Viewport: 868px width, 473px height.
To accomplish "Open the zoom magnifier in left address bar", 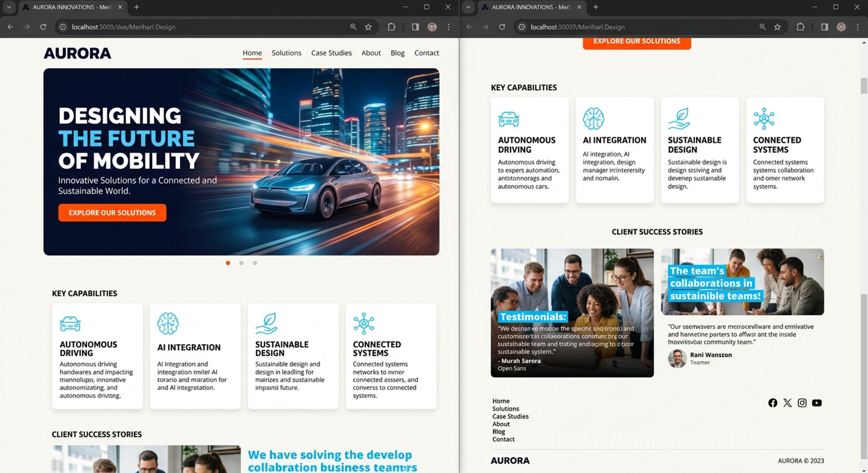I will click(353, 27).
